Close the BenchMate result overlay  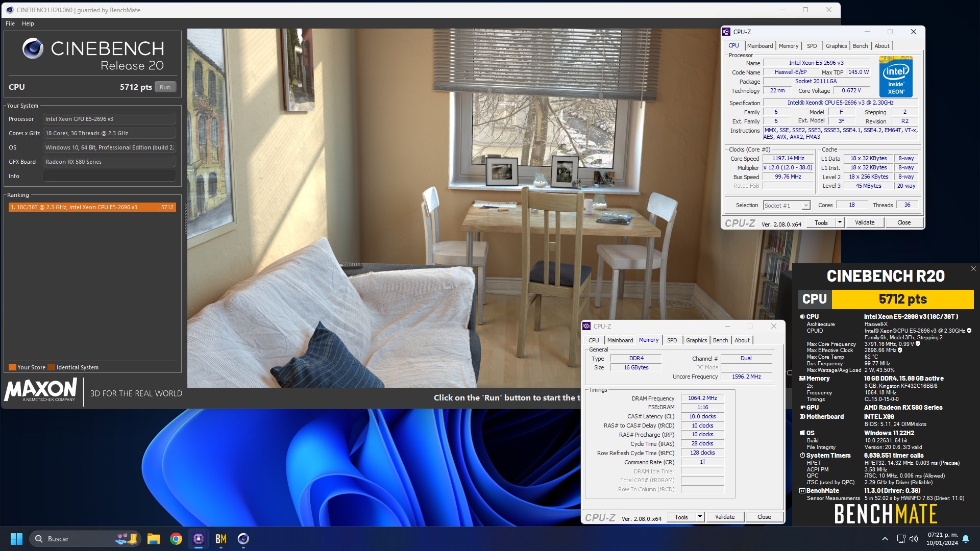coord(973,269)
